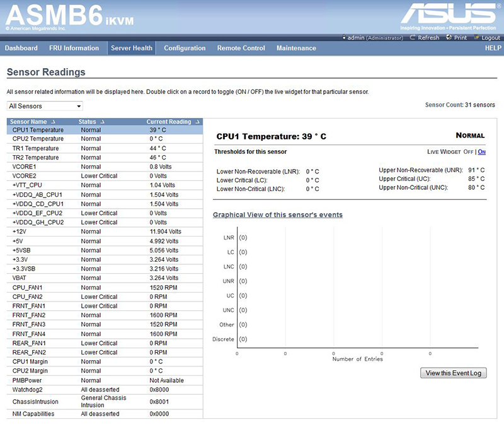504x427 pixels.
Task: Select the PMBPower sensor row
Action: (105, 380)
